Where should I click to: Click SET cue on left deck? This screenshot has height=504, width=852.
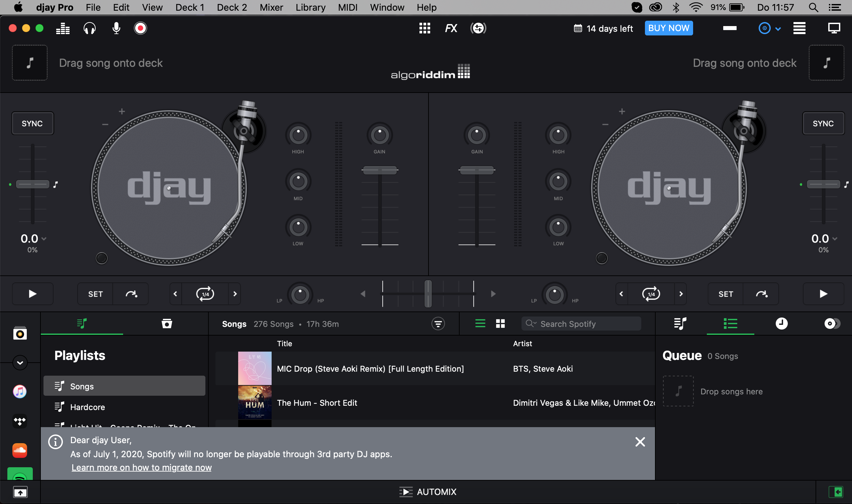click(95, 294)
